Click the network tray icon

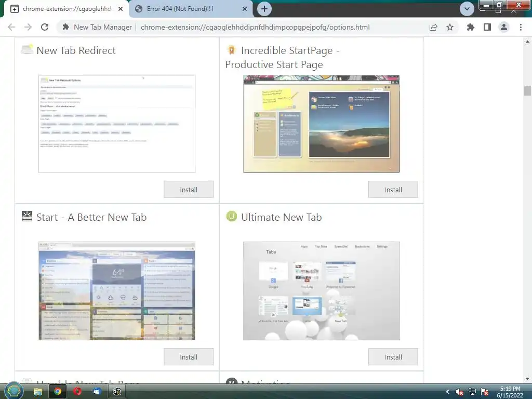click(472, 392)
